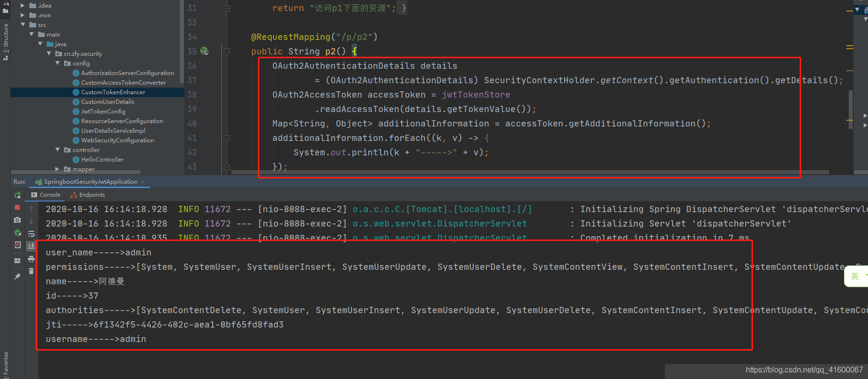Select the SpringbootSecurityJwtApplication run tab

(x=90, y=182)
